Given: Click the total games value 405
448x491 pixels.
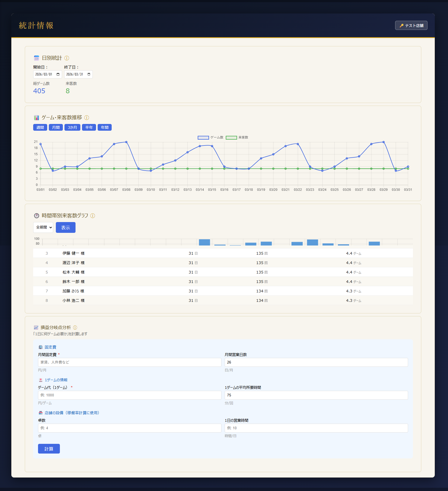Looking at the screenshot, I should (39, 91).
